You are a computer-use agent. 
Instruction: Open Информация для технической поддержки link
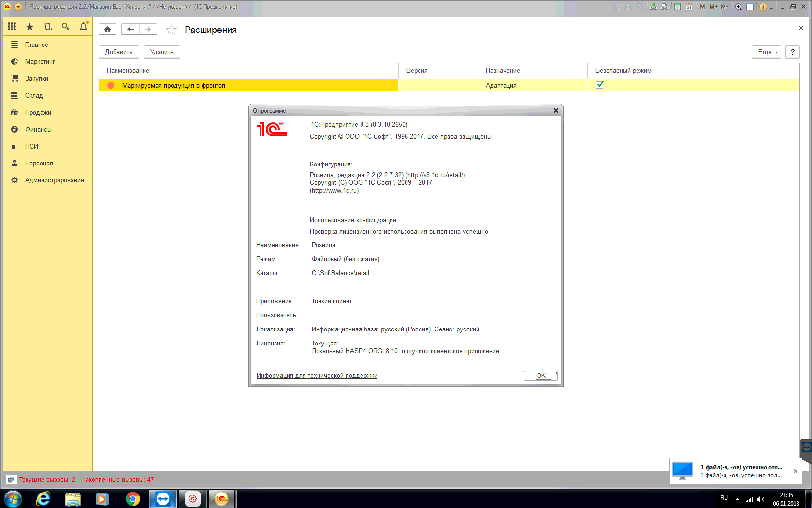click(x=317, y=376)
